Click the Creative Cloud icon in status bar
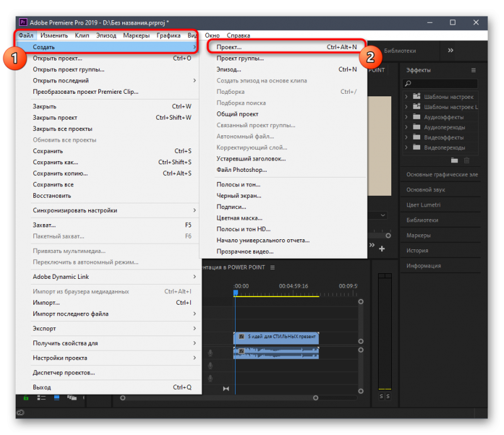Image resolution: width=504 pixels, height=435 pixels. [21, 412]
